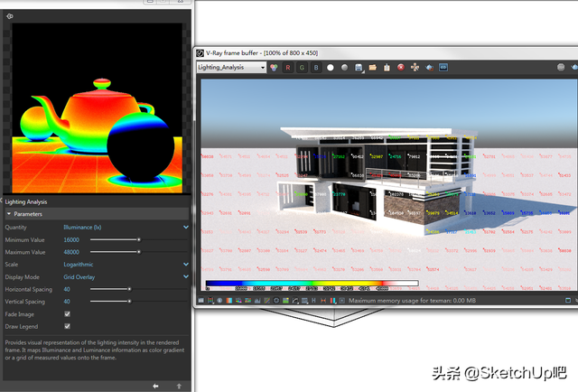This screenshot has width=578, height=392.
Task: Open Scale Logarithmic dropdown
Action: coord(126,265)
